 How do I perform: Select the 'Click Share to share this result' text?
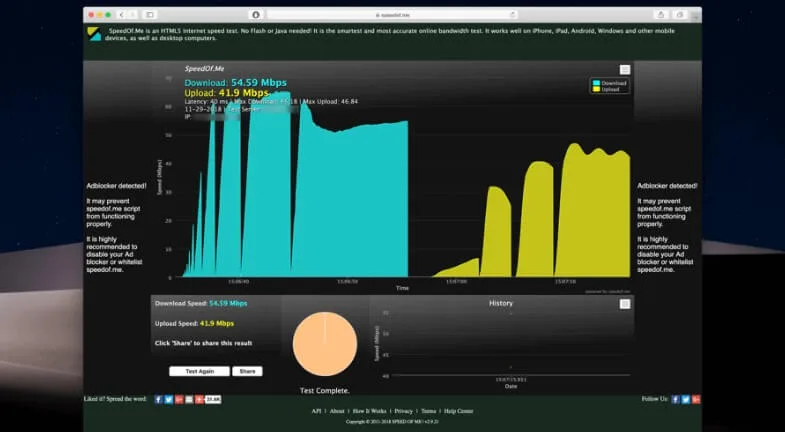pos(203,343)
